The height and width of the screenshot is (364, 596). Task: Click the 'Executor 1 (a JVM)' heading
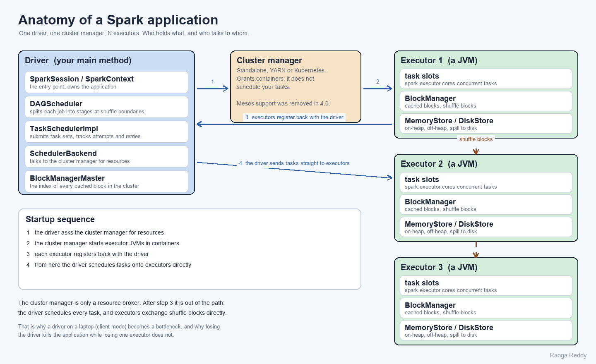(x=439, y=60)
